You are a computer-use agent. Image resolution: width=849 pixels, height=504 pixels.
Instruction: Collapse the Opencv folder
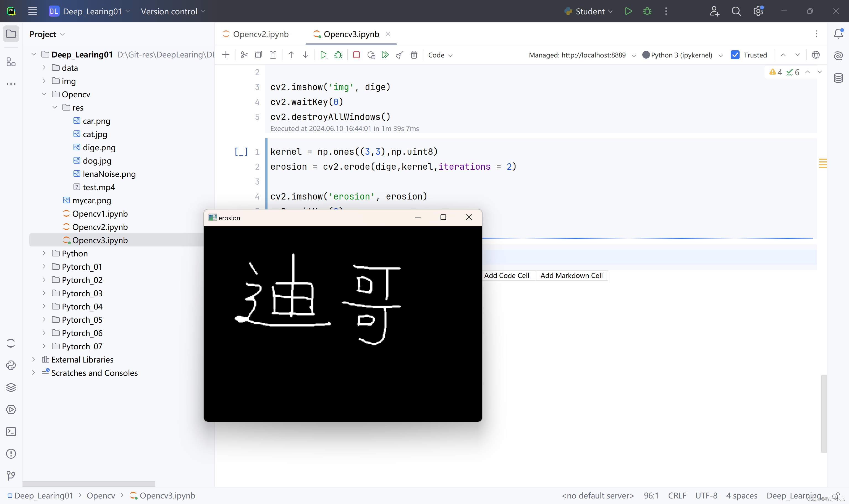click(44, 94)
